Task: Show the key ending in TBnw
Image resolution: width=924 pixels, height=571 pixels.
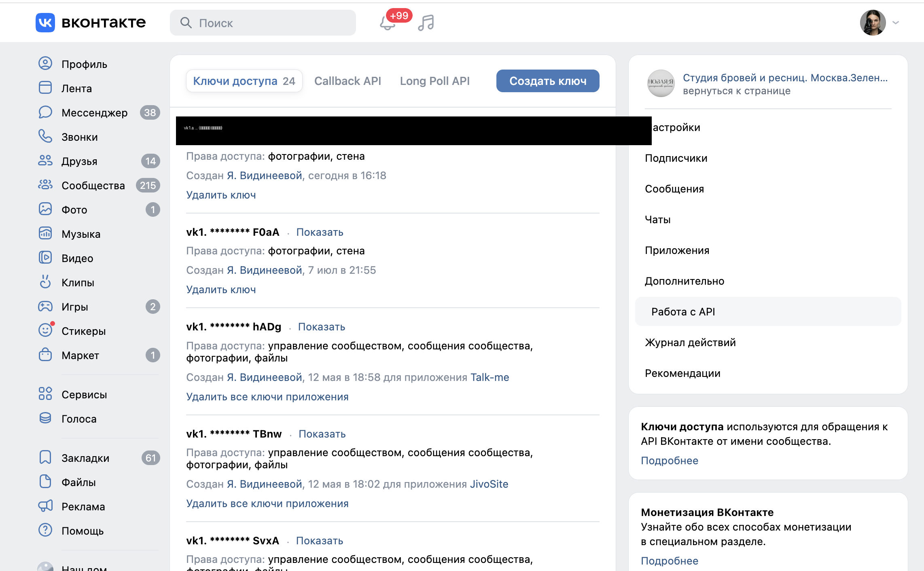Action: [x=322, y=434]
